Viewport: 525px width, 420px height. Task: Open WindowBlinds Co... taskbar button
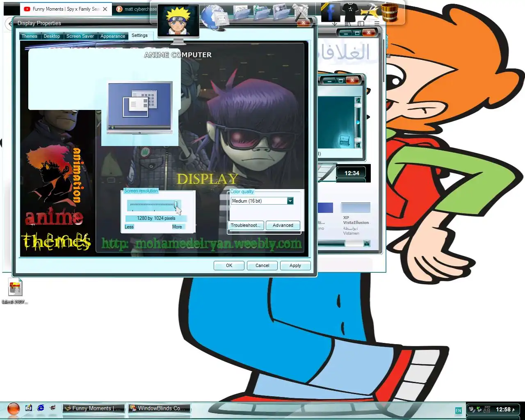click(160, 408)
